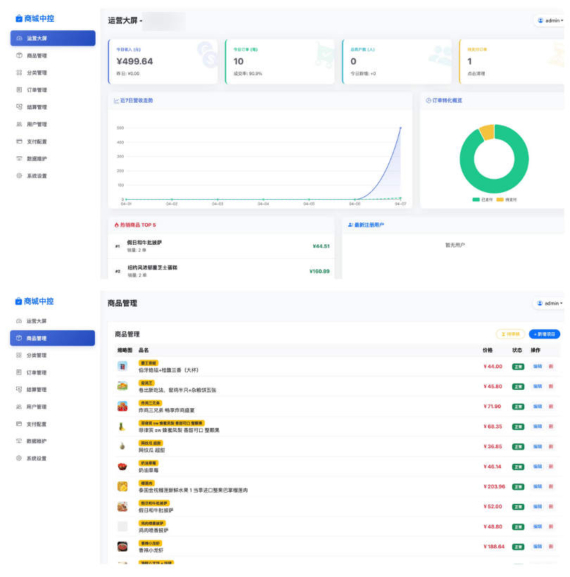Click the 数据维护 icon in the lower sidebar
The image size is (570, 577).
point(19,441)
